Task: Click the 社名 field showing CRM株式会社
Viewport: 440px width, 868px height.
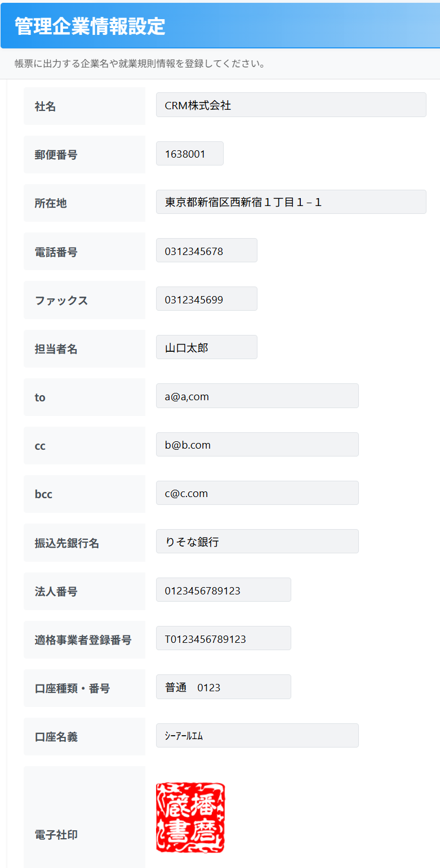Action: click(x=291, y=105)
